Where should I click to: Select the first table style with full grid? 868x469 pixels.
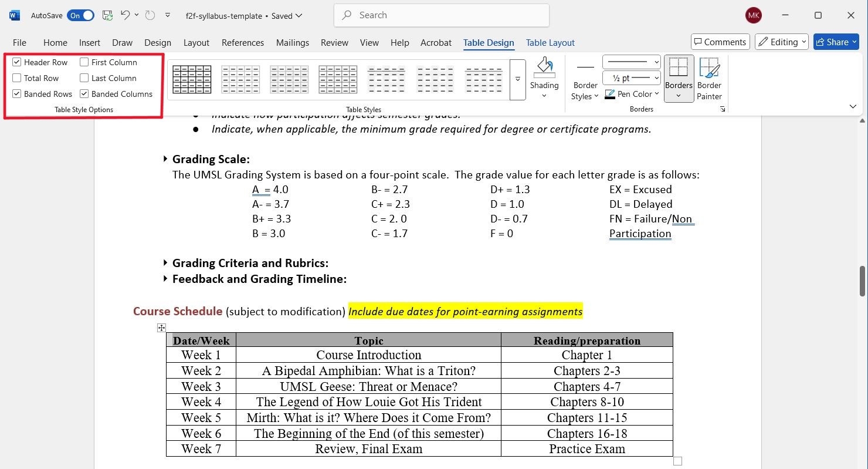point(192,79)
